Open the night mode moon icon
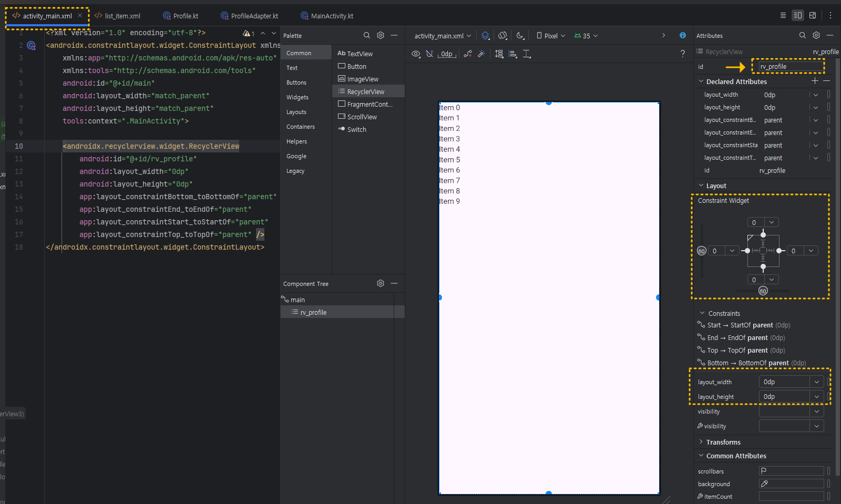Screen dimensions: 841x504 tap(520, 36)
